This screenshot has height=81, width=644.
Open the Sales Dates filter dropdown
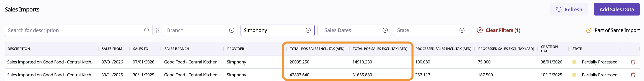385,30
